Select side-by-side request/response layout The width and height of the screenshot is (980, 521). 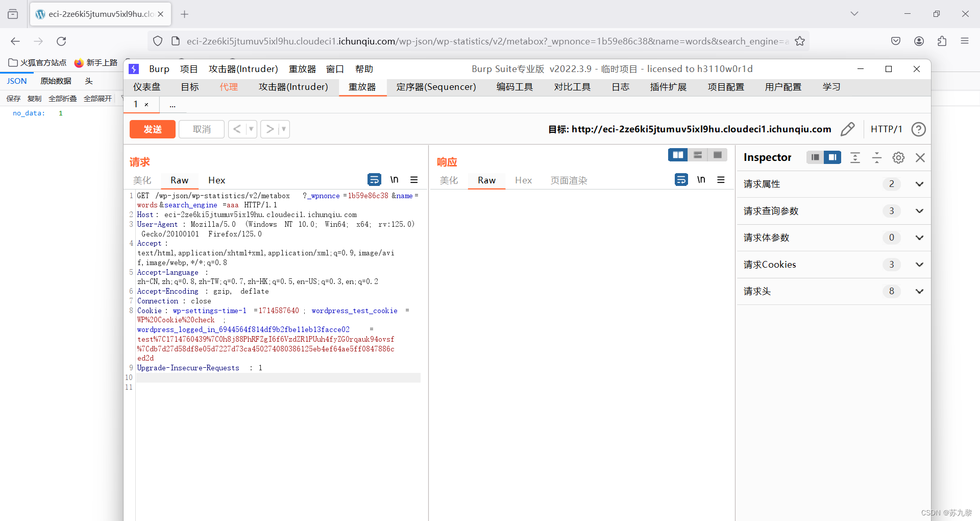678,155
